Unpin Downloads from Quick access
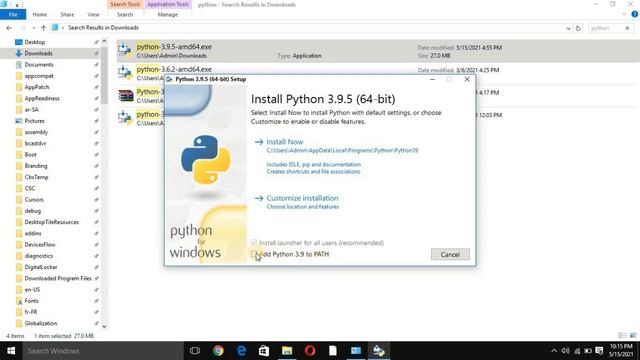 pyautogui.click(x=96, y=53)
